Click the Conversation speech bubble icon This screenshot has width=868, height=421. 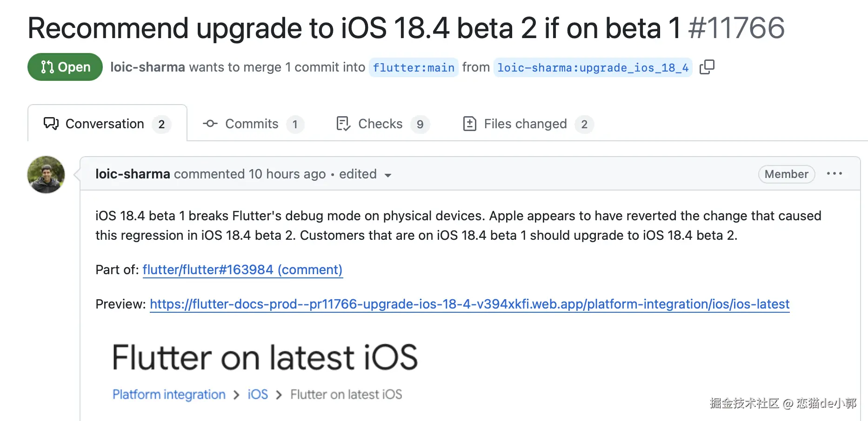pos(51,124)
